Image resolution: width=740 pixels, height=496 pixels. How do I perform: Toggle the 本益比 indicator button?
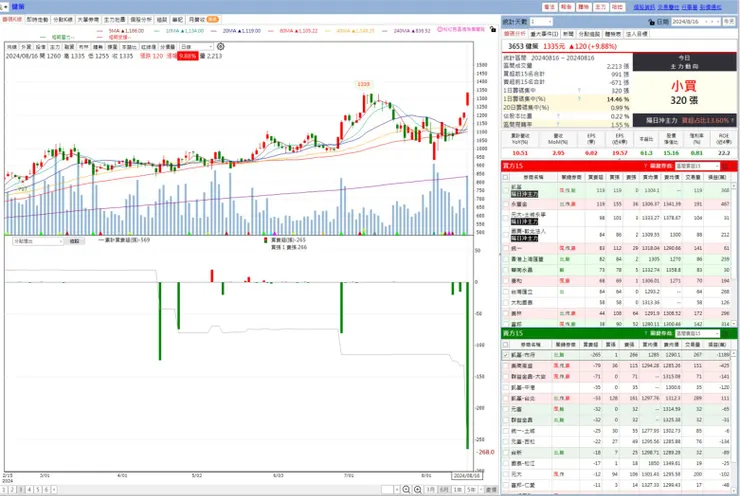[x=129, y=47]
